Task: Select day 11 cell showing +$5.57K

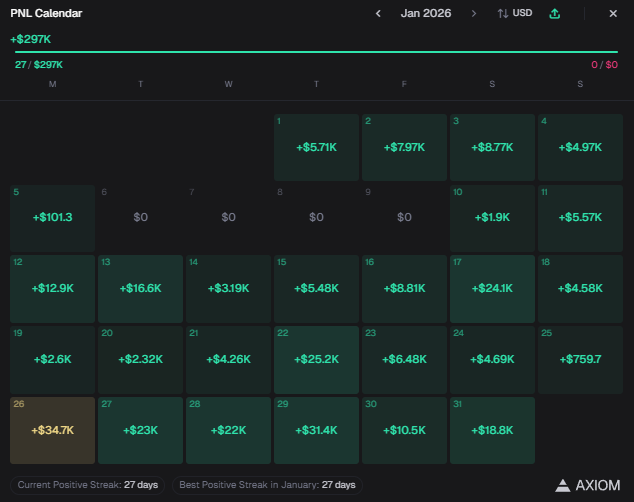Action: [x=580, y=218]
